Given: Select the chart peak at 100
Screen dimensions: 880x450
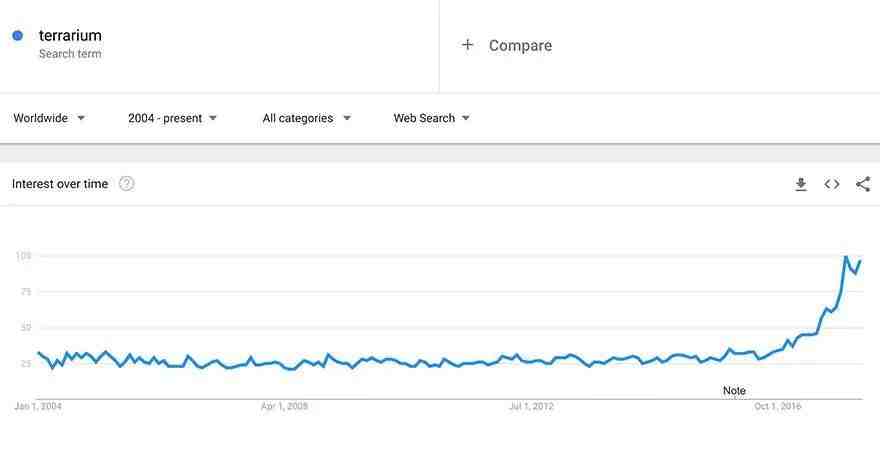Looking at the screenshot, I should [x=846, y=257].
